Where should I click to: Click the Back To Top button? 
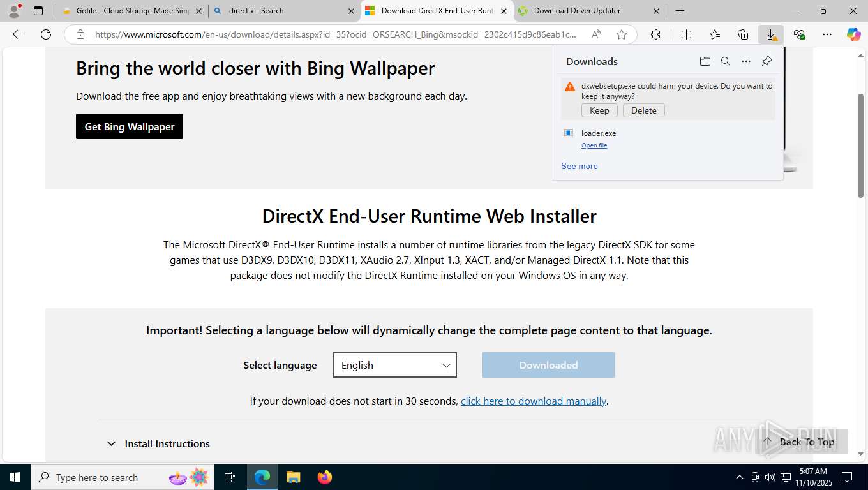pyautogui.click(x=801, y=442)
